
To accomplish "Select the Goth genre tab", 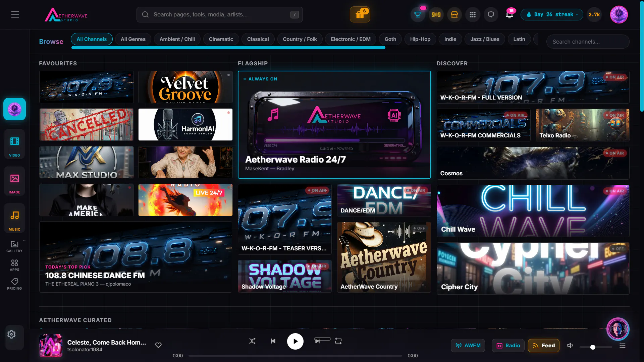I will [390, 39].
